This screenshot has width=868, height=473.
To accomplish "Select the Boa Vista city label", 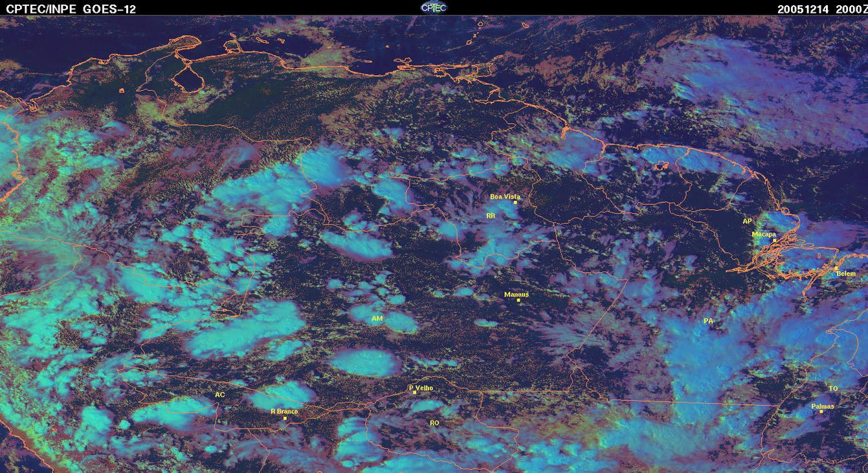I will point(505,196).
